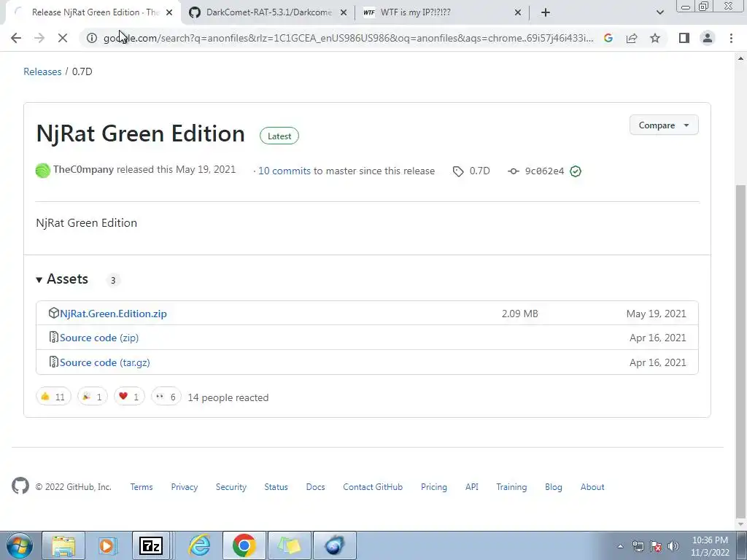Open a new tab with the plus button
This screenshot has width=747, height=560.
coord(546,12)
